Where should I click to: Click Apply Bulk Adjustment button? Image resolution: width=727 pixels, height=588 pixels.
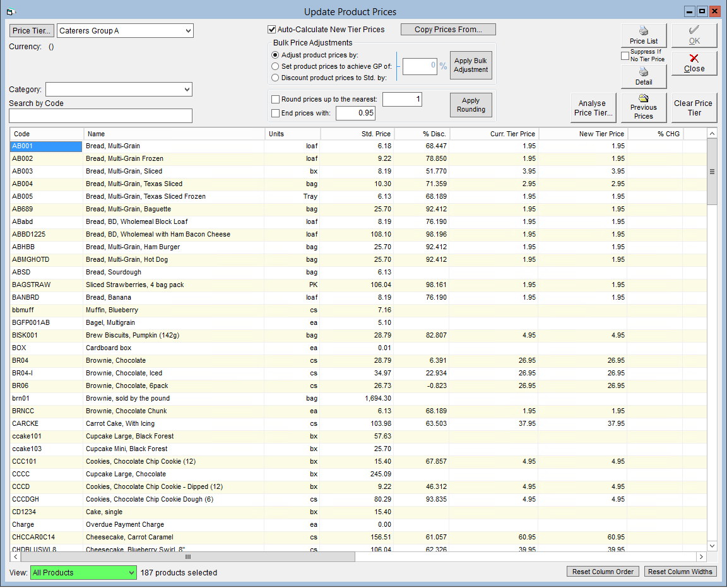[471, 66]
